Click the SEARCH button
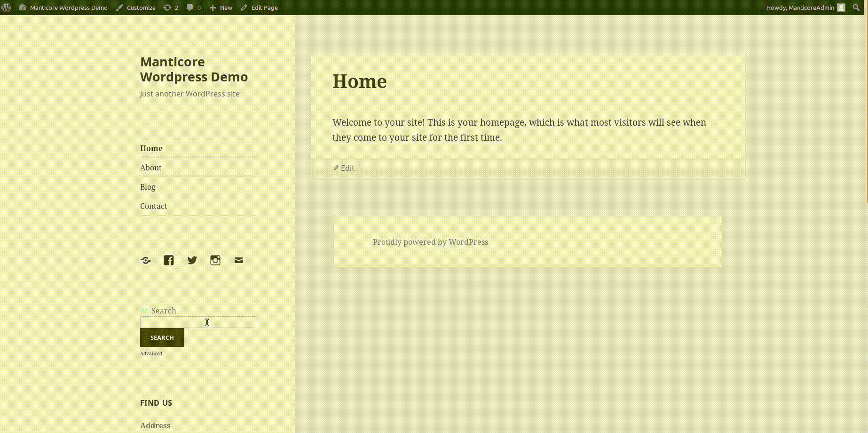The width and height of the screenshot is (868, 433). tap(162, 337)
